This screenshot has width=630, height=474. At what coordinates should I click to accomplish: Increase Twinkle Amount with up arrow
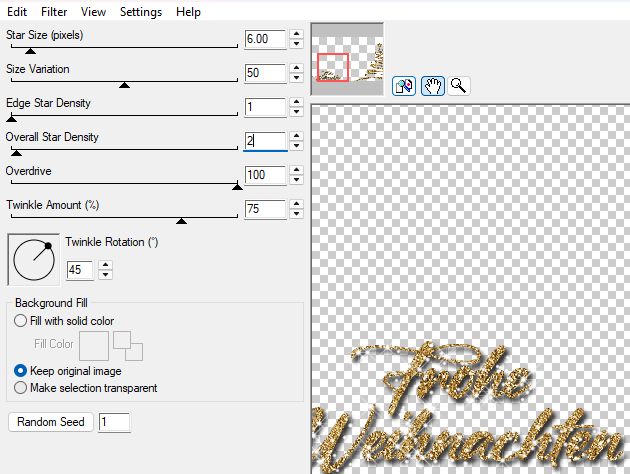296,204
